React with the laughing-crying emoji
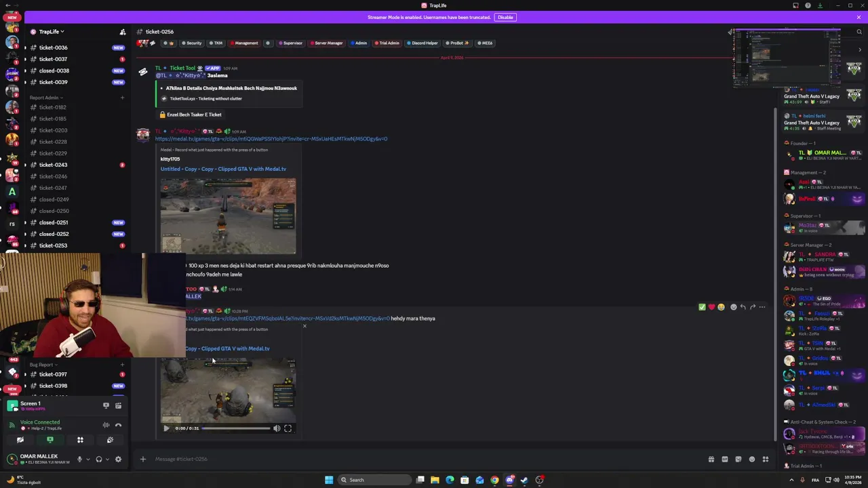The height and width of the screenshot is (488, 868). coord(721,307)
